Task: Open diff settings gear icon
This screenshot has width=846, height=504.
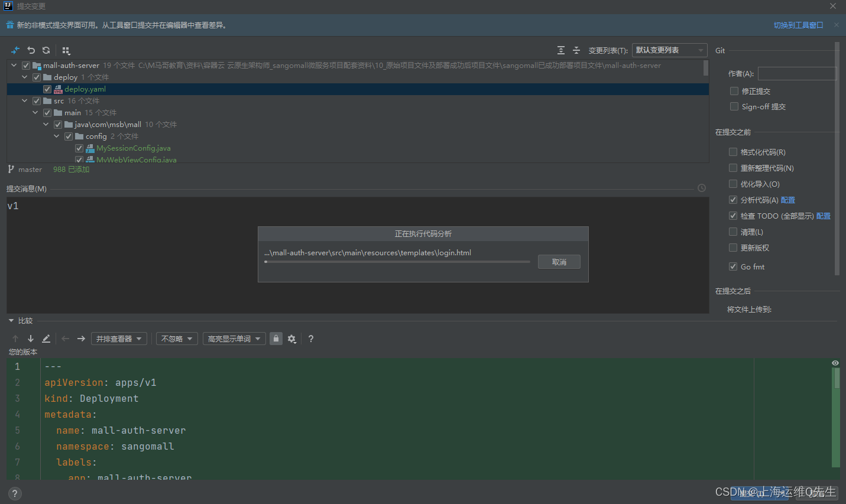Action: pos(291,339)
